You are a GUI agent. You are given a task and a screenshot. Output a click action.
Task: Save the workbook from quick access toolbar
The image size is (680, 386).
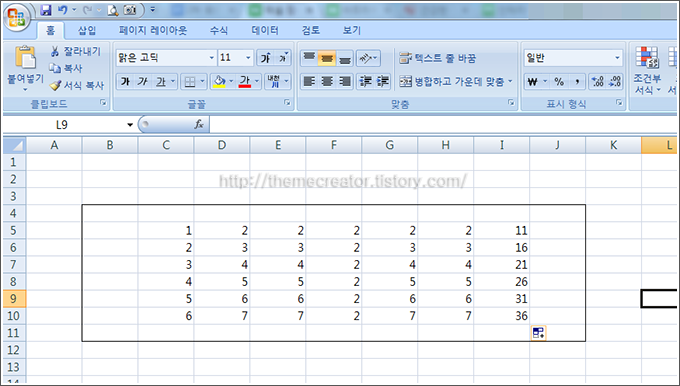click(46, 10)
